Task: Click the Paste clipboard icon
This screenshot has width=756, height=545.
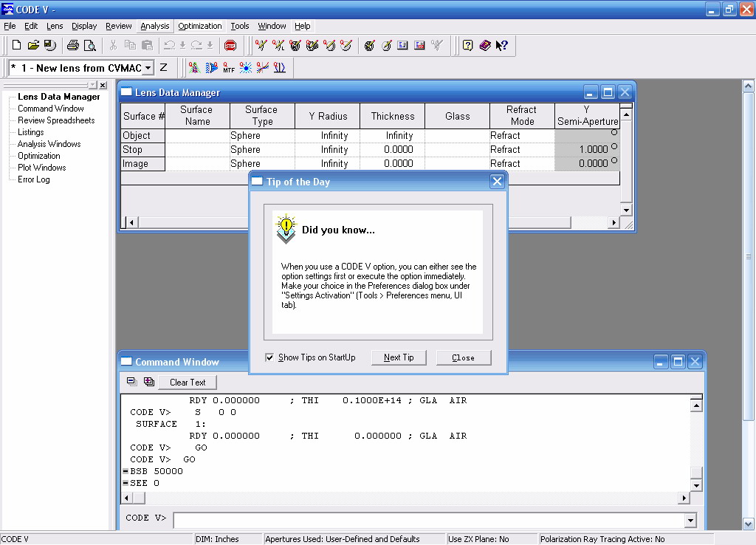Action: 147,45
